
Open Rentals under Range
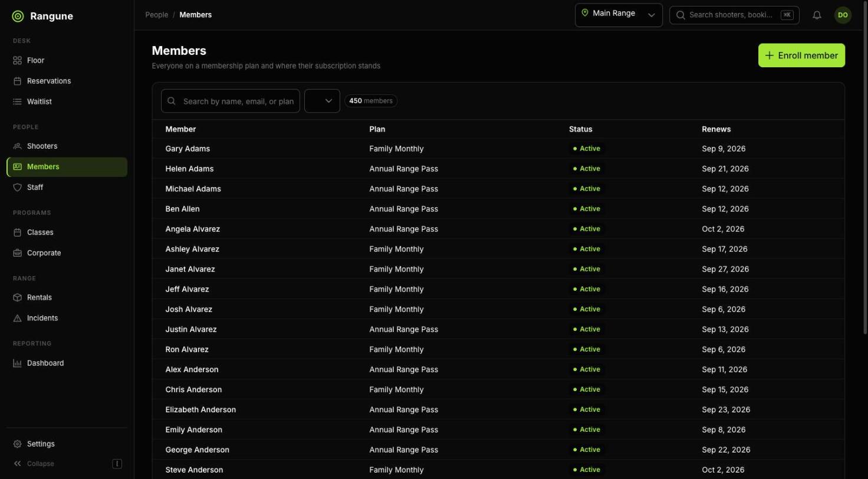(67, 297)
